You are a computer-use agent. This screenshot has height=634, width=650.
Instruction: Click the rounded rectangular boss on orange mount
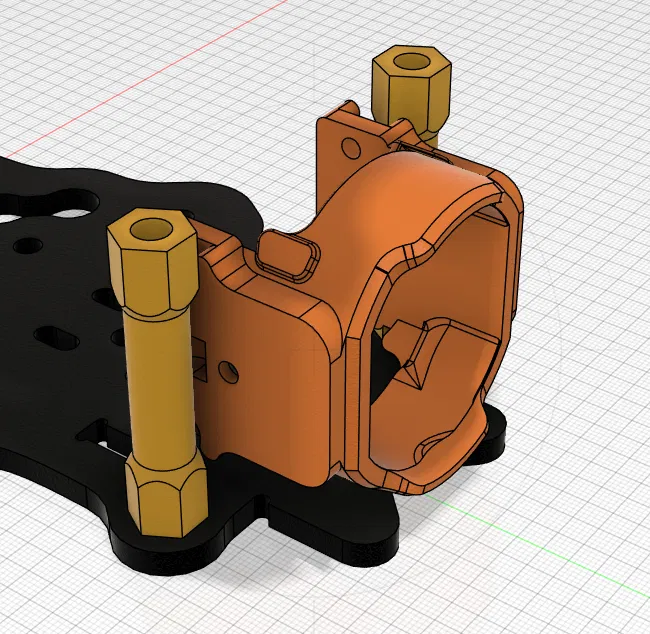[288, 255]
